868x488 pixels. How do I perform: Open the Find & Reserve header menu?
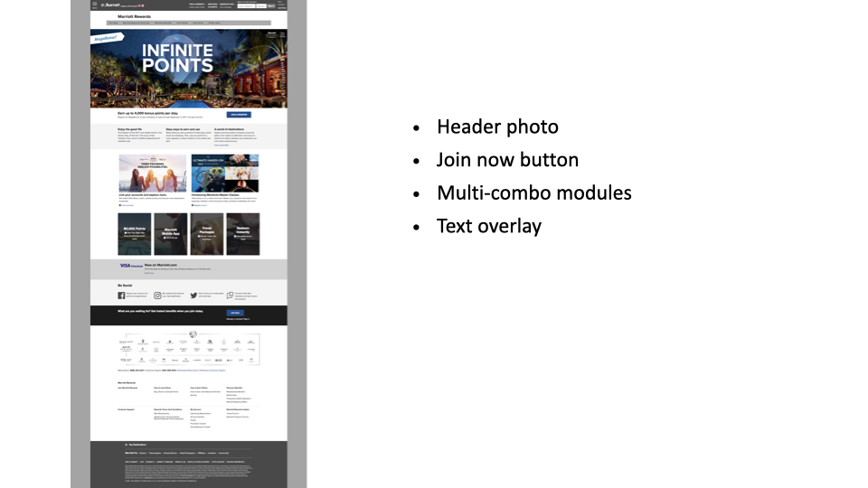196,5
